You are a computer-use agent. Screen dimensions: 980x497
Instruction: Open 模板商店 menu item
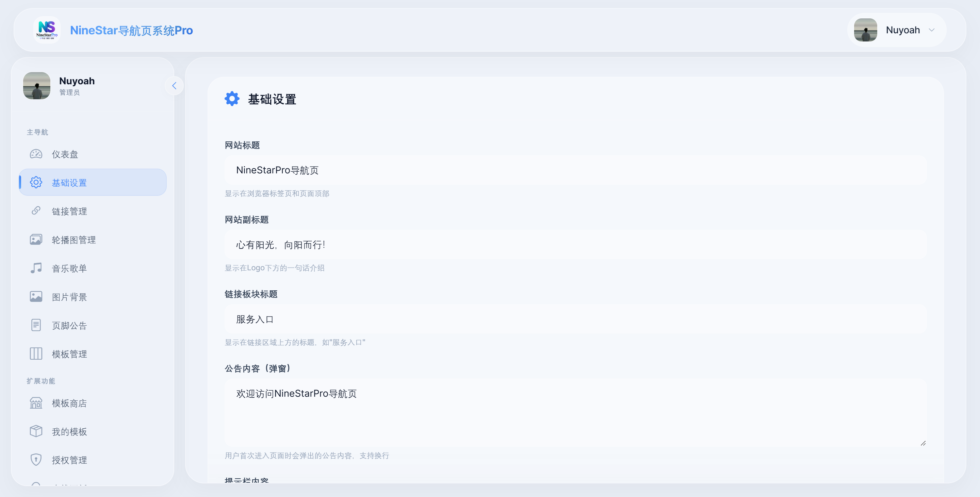[93, 403]
